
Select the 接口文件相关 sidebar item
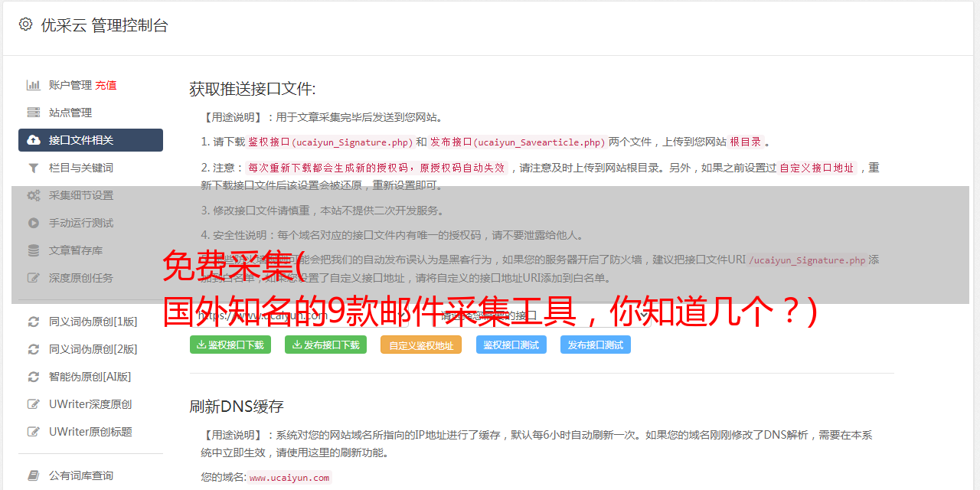90,140
